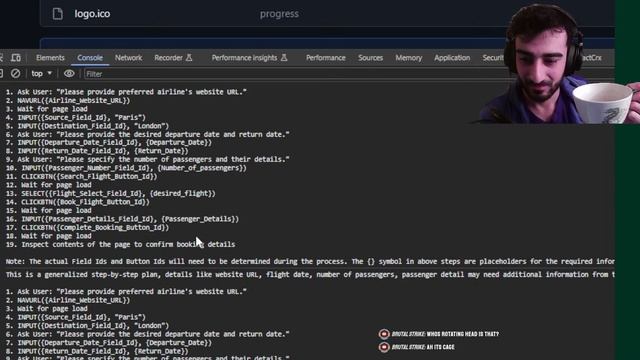Screen dimensions: 640x360
Task: Click line '14. CLICKBTN' Book_Flight_Button_Id
Action: [x=78, y=202]
